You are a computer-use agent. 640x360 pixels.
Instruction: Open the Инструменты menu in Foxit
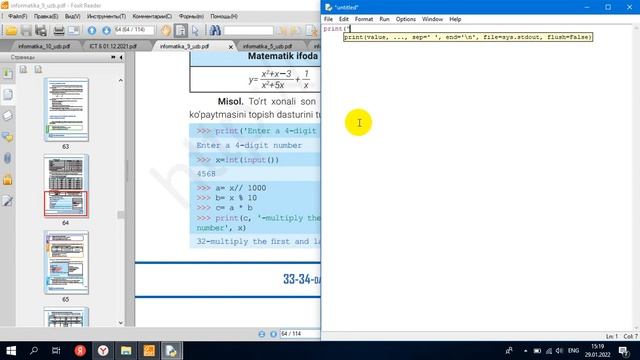(x=106, y=16)
